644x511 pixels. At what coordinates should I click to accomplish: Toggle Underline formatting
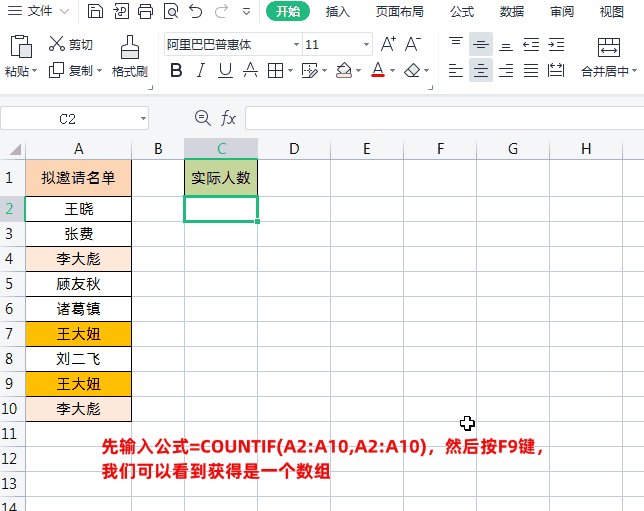225,71
